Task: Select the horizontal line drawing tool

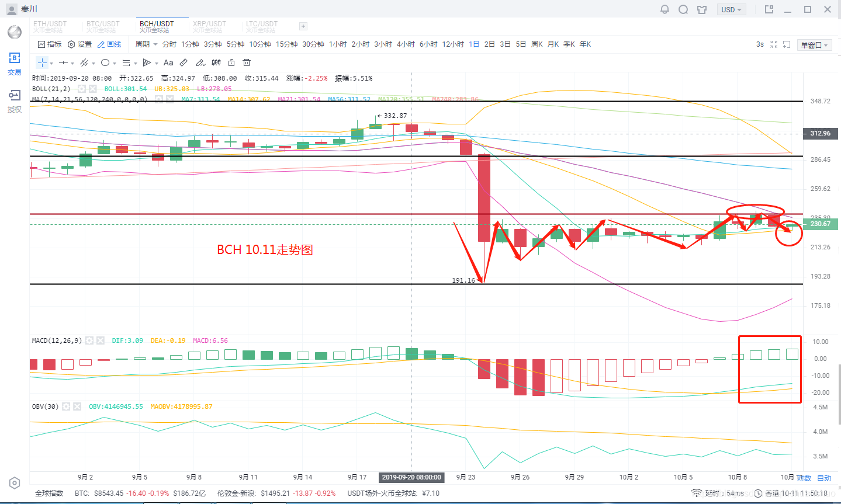Action: click(x=63, y=62)
